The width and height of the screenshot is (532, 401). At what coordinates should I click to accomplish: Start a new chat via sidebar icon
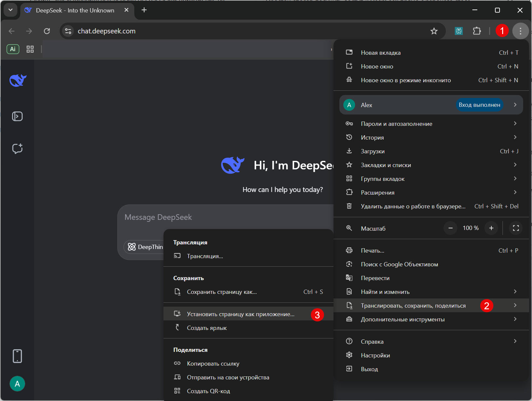(17, 148)
